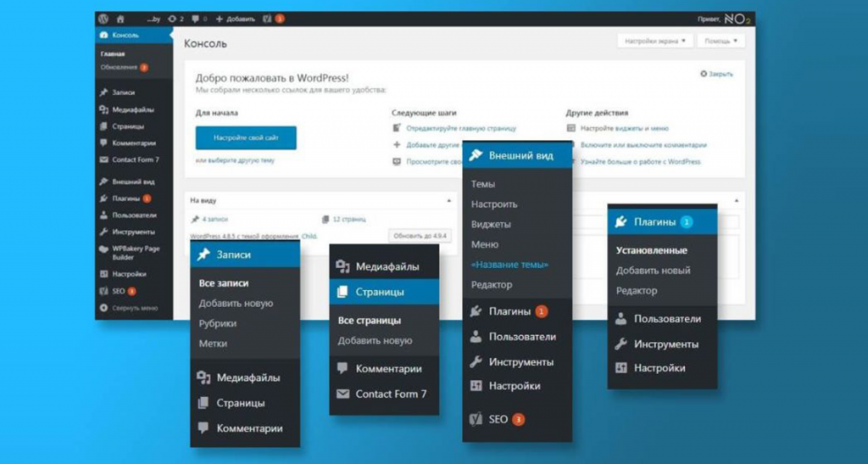
Task: Select Установленные under enlarged Плагины
Action: pyautogui.click(x=652, y=251)
